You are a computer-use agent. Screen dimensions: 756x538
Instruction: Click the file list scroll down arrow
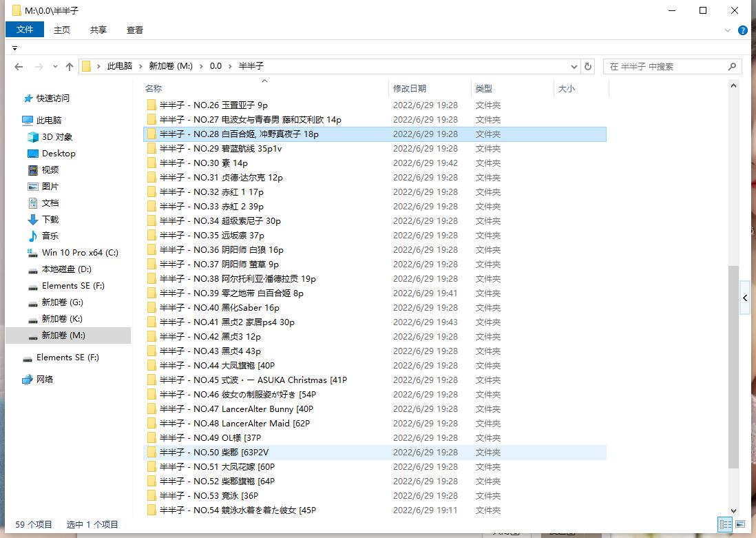pos(733,510)
